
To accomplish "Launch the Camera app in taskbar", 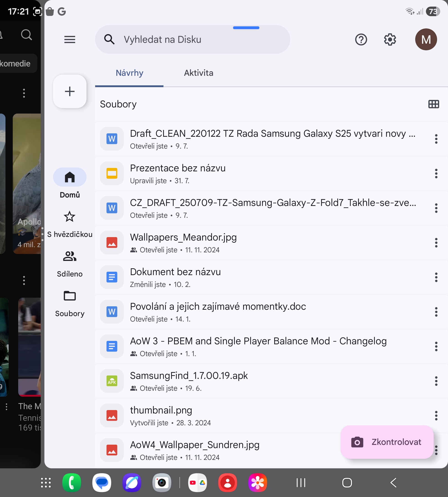I will point(162,482).
